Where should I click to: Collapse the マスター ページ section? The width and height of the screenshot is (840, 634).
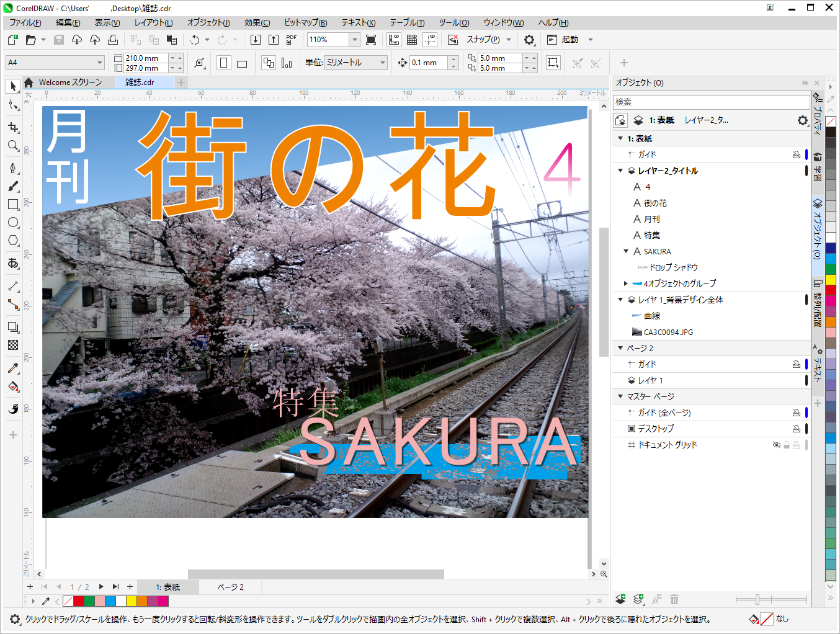(620, 396)
